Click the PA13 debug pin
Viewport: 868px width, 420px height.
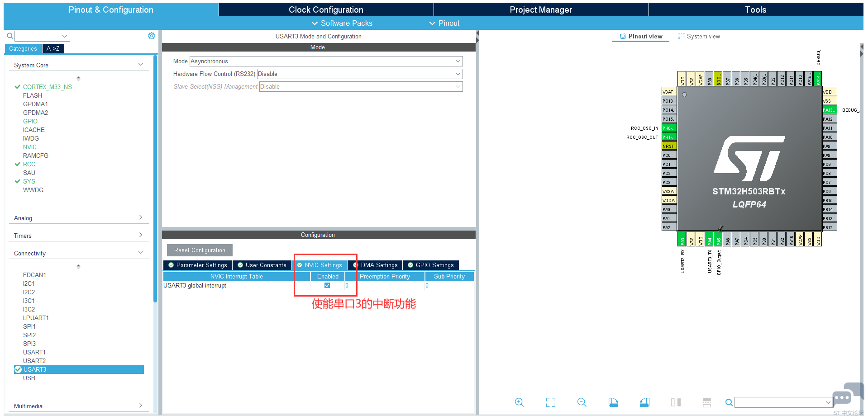830,110
